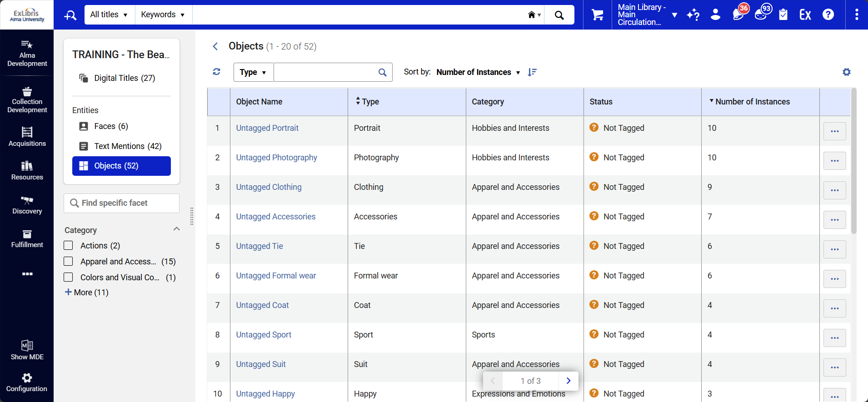Toggle sort direction icon
868x402 pixels.
click(532, 72)
